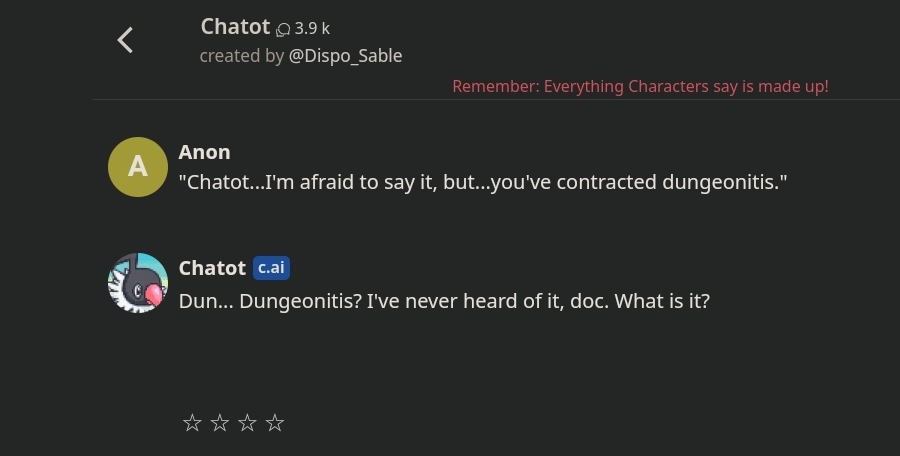The image size is (900, 456).
Task: Click Anon's dungeonitis diagnosis message
Action: pyautogui.click(x=483, y=183)
